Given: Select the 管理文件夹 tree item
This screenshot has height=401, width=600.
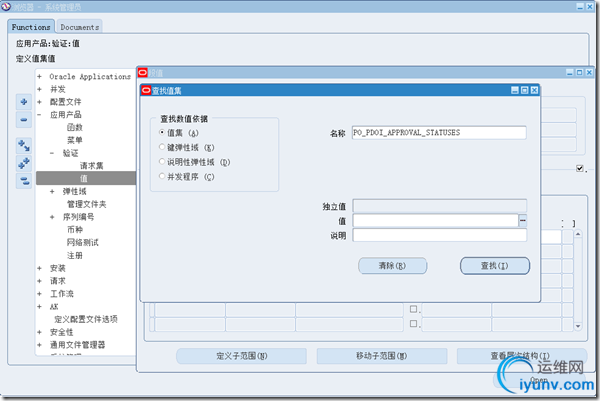Looking at the screenshot, I should [x=86, y=204].
